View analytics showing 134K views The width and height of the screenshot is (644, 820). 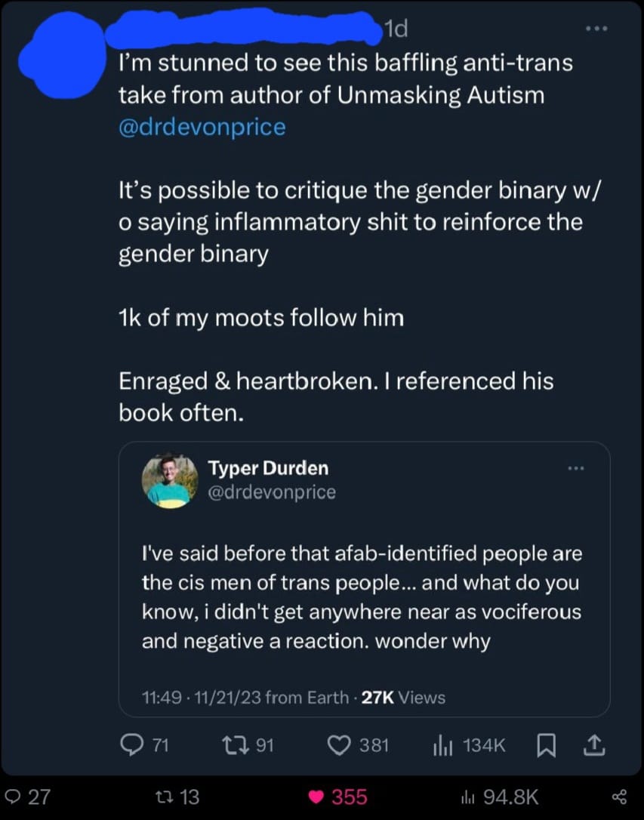click(x=441, y=746)
